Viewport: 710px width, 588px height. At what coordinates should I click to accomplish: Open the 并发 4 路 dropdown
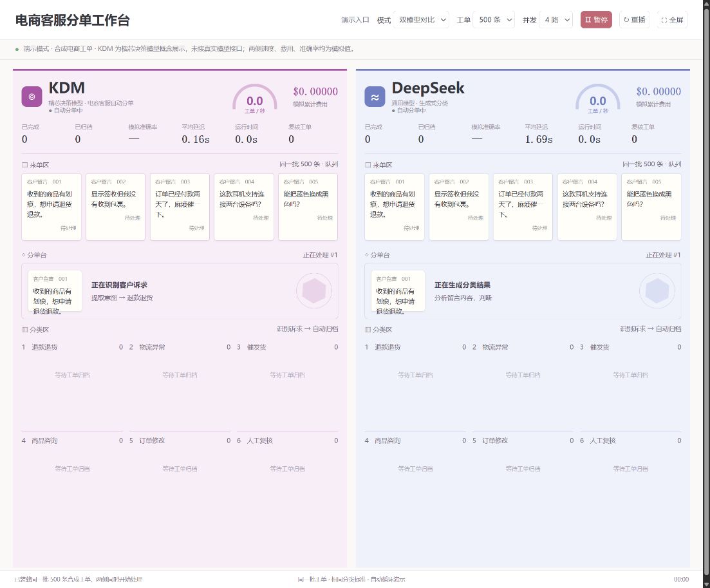[556, 20]
